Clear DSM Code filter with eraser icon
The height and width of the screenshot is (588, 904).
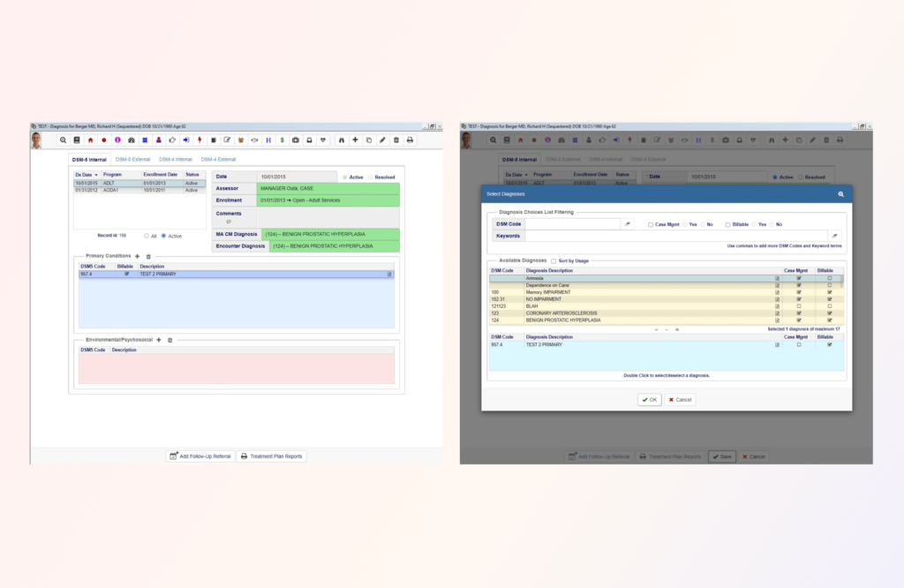[x=629, y=224]
